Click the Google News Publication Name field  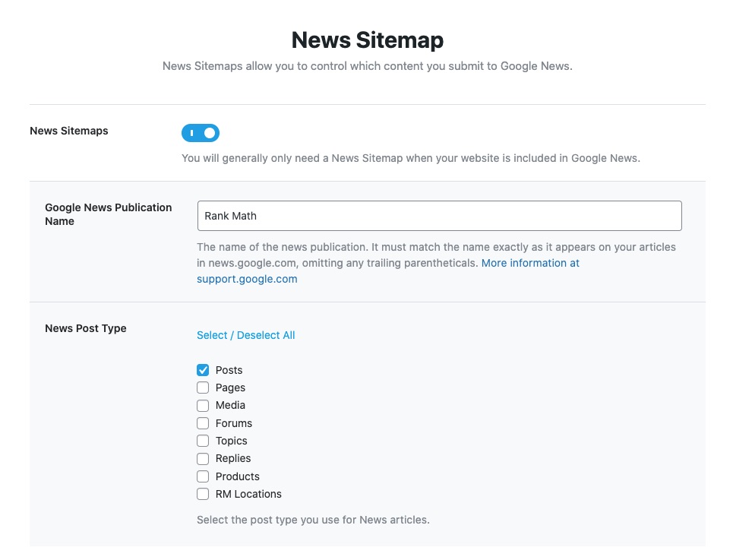439,216
